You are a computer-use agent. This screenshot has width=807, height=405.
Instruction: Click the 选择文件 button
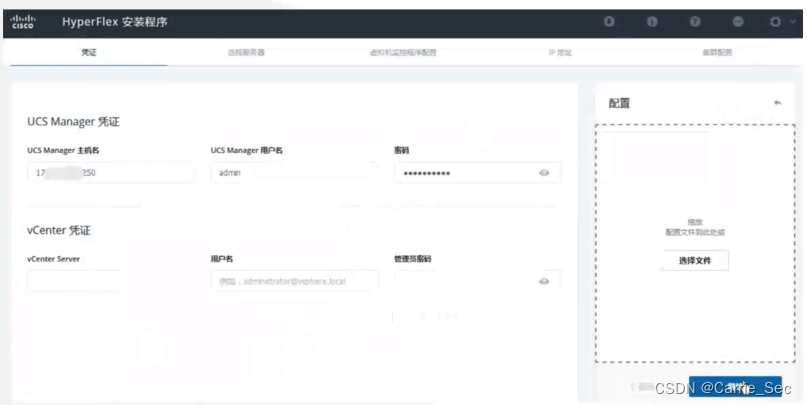[695, 260]
